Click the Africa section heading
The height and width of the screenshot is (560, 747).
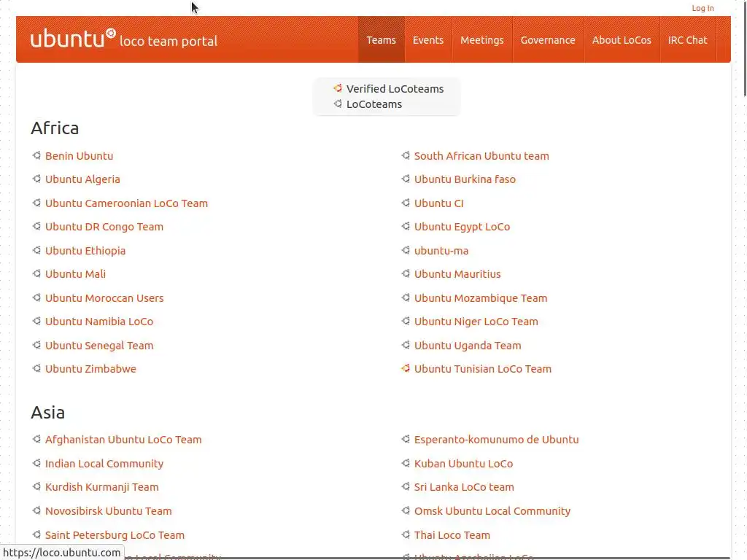(x=55, y=128)
